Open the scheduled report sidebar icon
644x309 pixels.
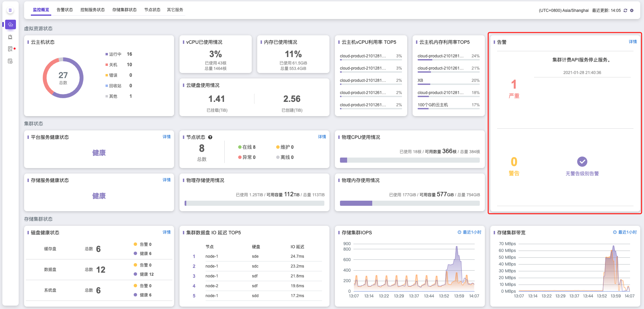[x=10, y=61]
